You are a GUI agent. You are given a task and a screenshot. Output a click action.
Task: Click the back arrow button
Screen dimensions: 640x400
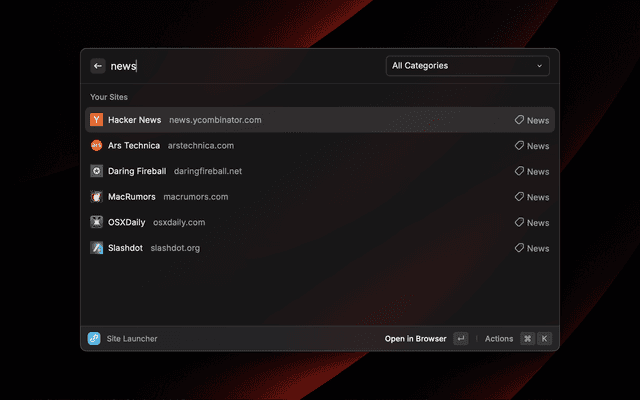[x=98, y=66]
